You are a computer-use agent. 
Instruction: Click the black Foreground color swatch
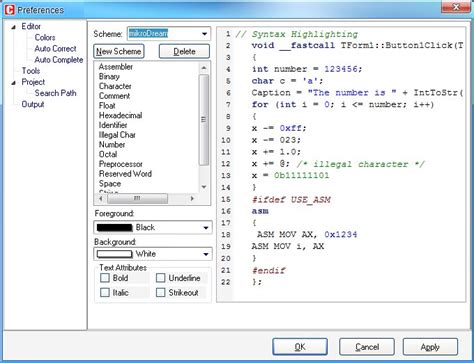pos(114,228)
